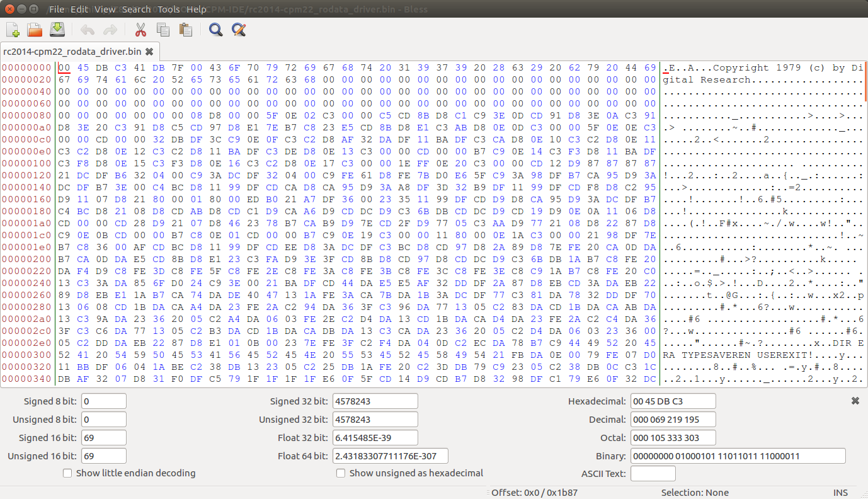Redo the last undone change
This screenshot has height=499, width=868.
pyautogui.click(x=110, y=30)
